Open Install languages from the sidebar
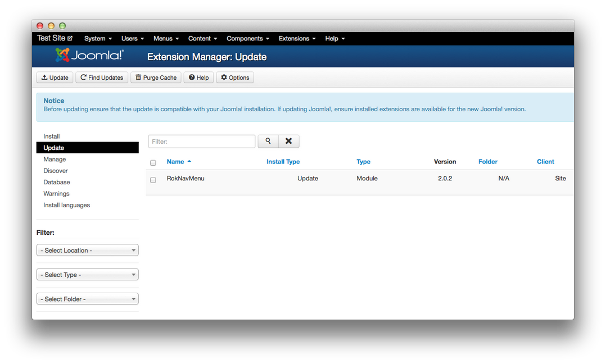Screen dimensions: 606x364 (66, 205)
